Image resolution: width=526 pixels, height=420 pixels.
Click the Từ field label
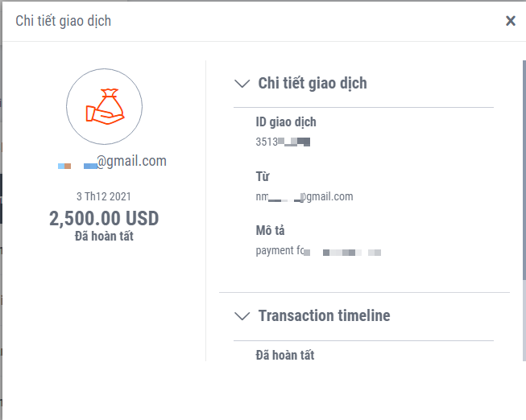pos(263,177)
